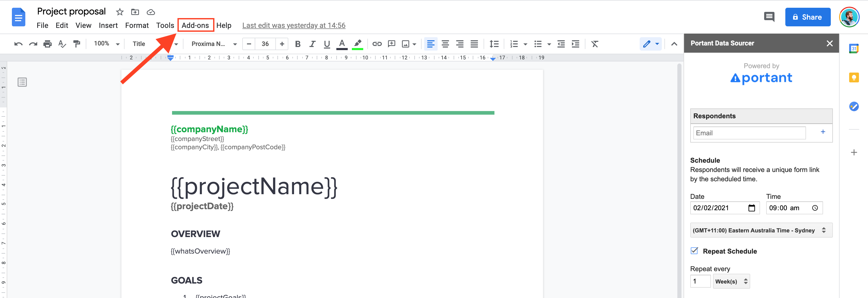Decrease indent icon

pos(561,44)
